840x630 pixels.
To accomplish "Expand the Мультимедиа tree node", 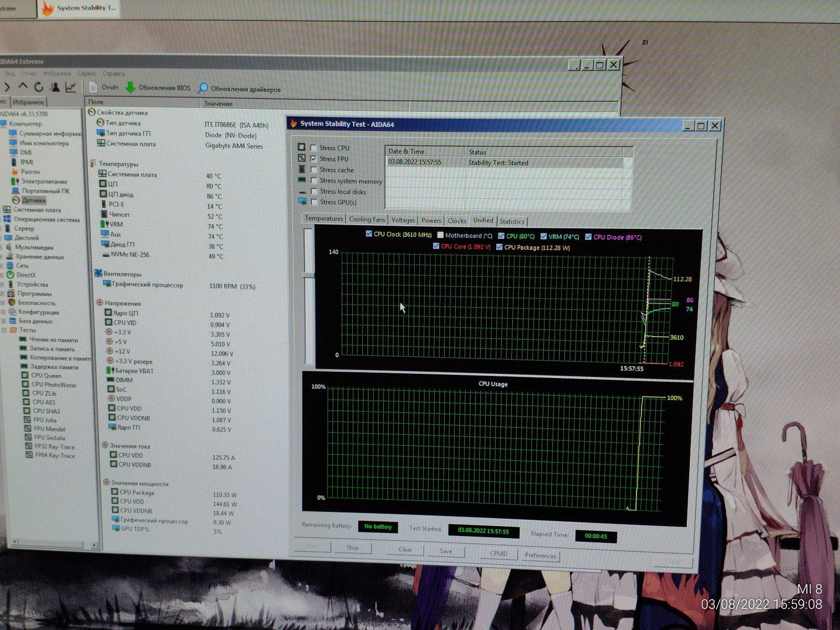I will tap(2, 247).
